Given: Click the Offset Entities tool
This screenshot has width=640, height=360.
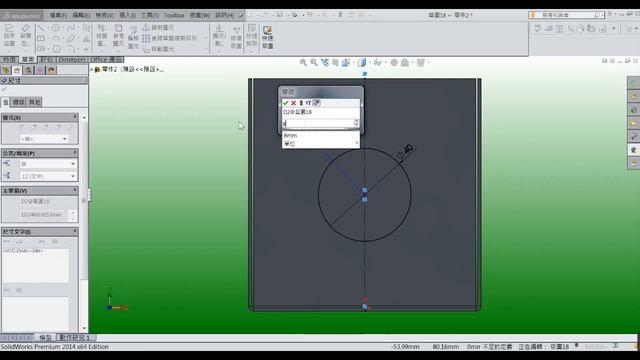Looking at the screenshot, I should point(133,39).
